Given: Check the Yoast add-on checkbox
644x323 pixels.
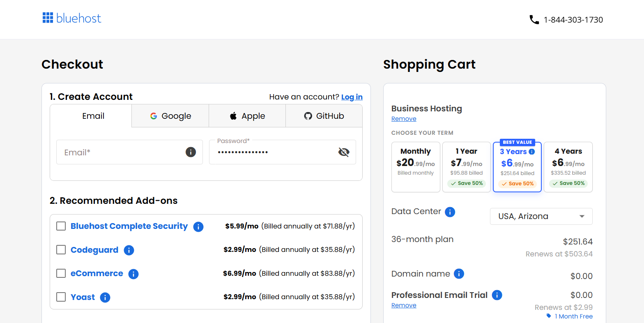Looking at the screenshot, I should [x=61, y=297].
